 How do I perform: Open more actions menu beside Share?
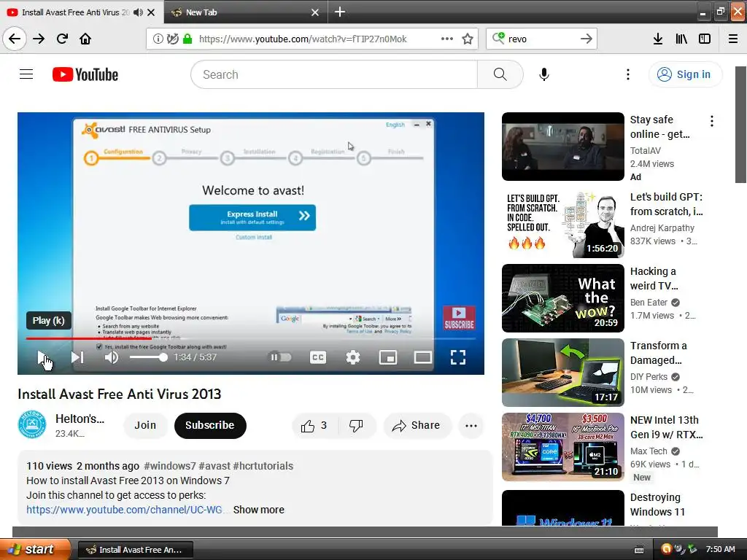tap(471, 426)
